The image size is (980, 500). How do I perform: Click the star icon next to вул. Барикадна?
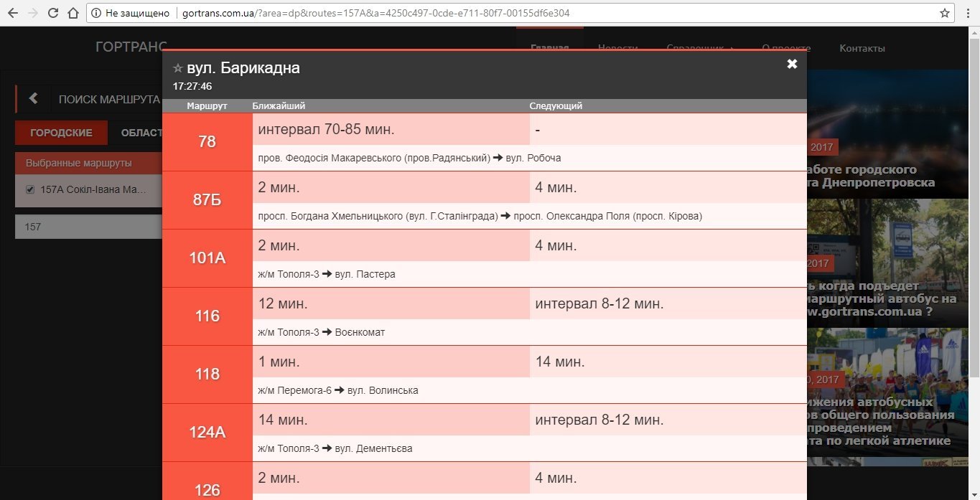[177, 67]
